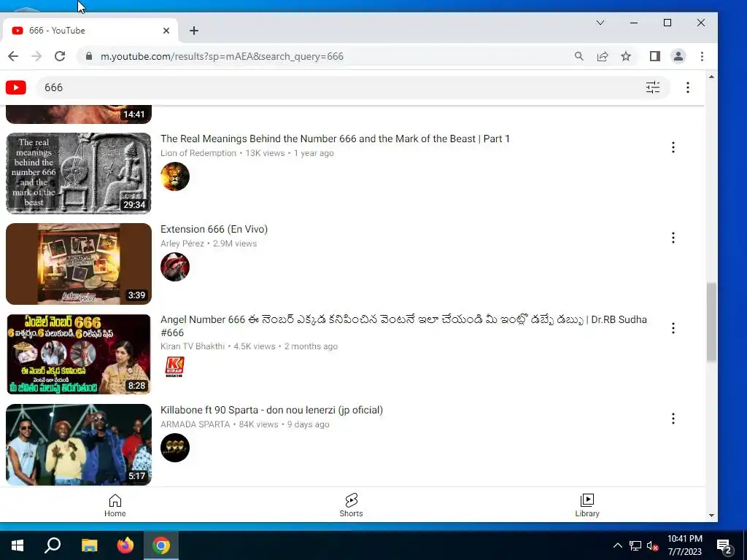The height and width of the screenshot is (560, 747).
Task: Open options for Angel Number 666 video
Action: pos(673,328)
